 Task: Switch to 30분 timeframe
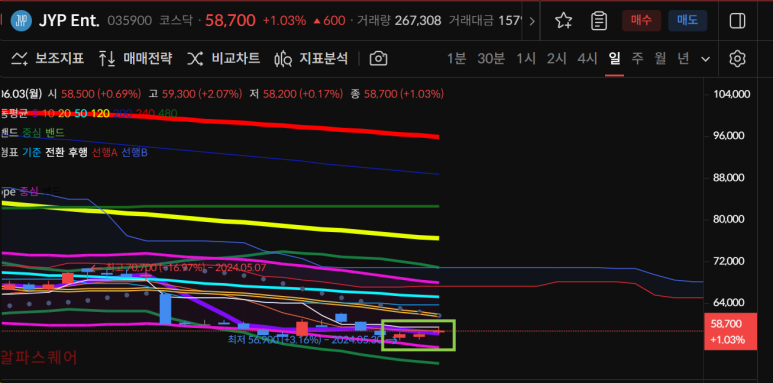click(x=491, y=59)
